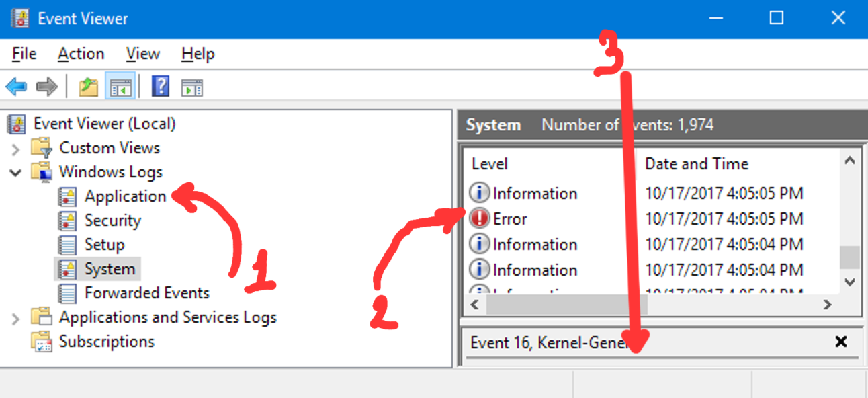
Task: Select the Application log
Action: (125, 196)
